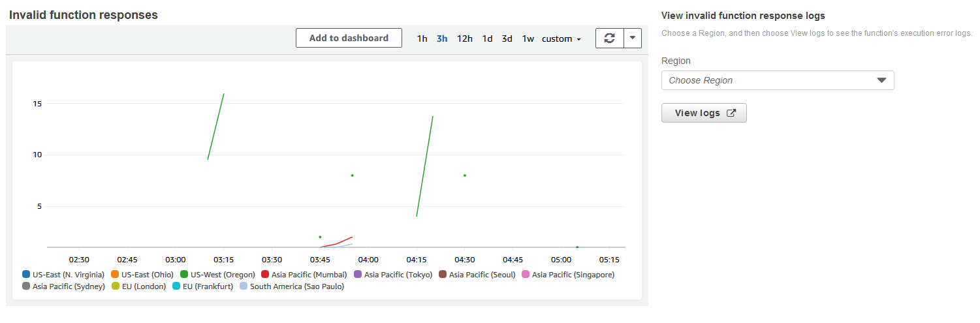Select the 1h time range
The image size is (980, 323).
click(422, 38)
